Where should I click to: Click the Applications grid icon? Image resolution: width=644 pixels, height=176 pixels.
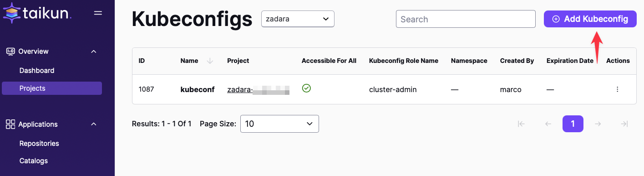[x=10, y=124]
